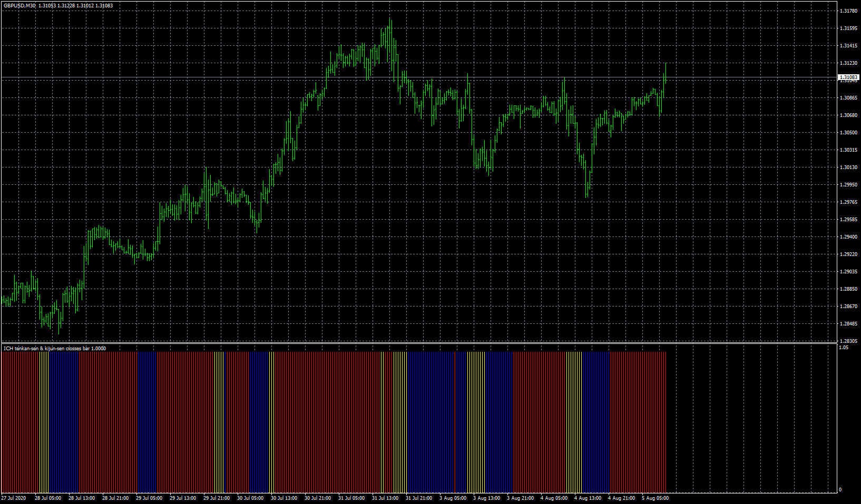Click the 1.31780 price axis label
This screenshot has height=504, width=861.
847,11
